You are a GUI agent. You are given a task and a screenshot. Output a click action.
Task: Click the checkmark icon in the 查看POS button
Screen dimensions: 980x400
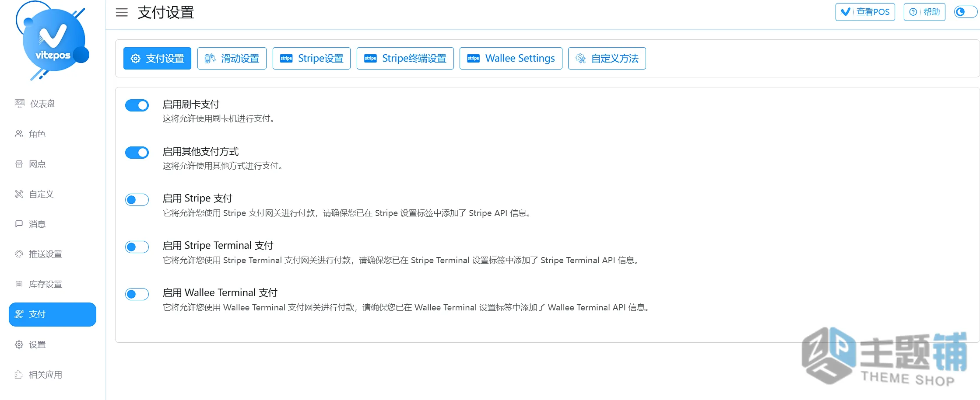coord(846,12)
